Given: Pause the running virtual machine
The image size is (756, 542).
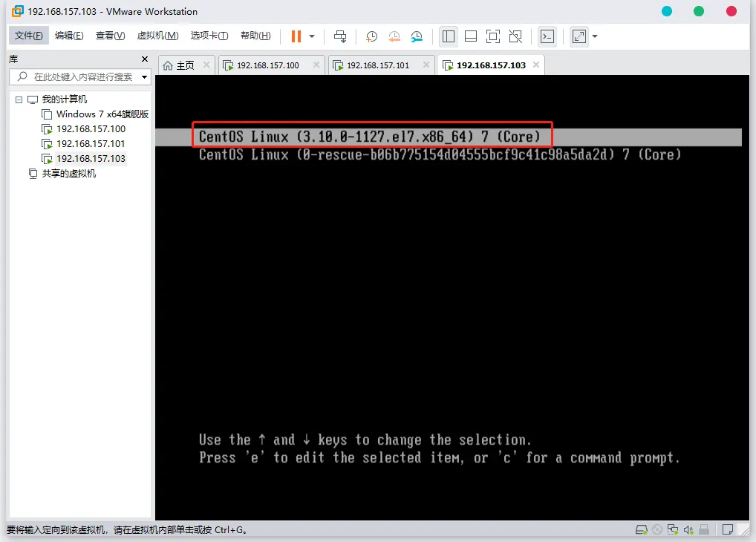Looking at the screenshot, I should [296, 36].
